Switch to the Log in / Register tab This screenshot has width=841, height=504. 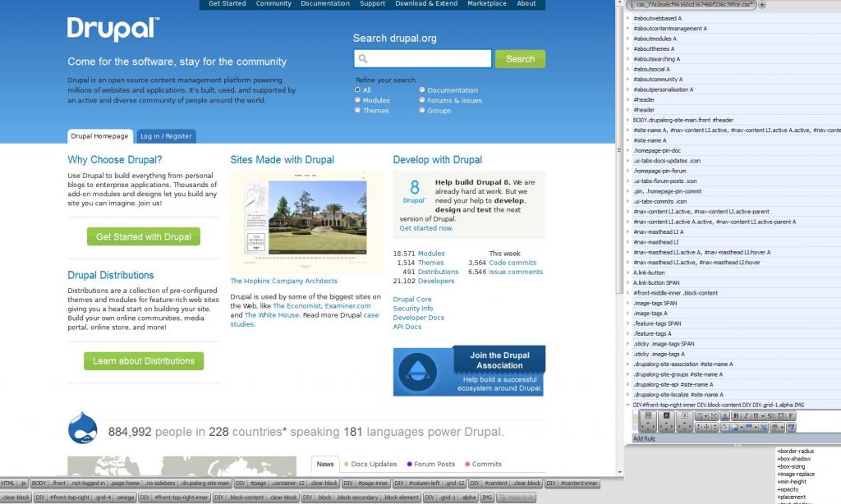[166, 136]
